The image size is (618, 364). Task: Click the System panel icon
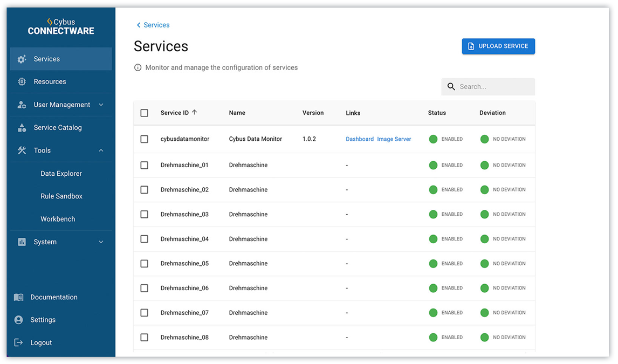[x=22, y=242]
